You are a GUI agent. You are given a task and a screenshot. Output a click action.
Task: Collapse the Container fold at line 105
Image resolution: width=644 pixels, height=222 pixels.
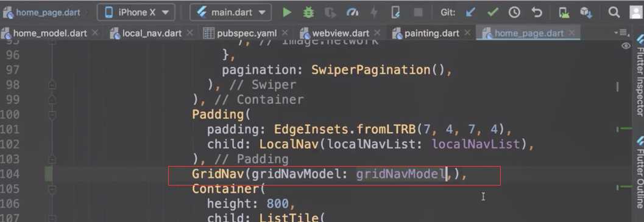(52, 189)
